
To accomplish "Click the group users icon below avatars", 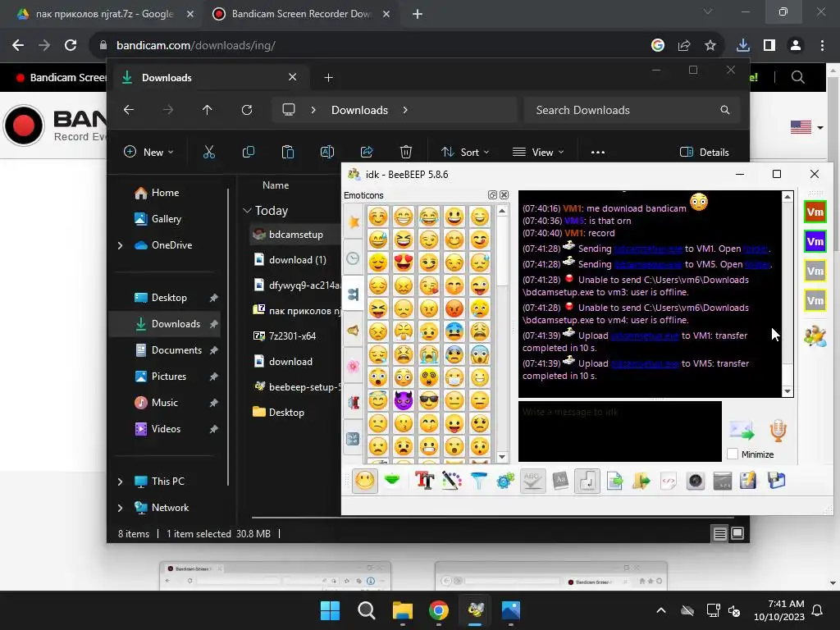I will [815, 336].
